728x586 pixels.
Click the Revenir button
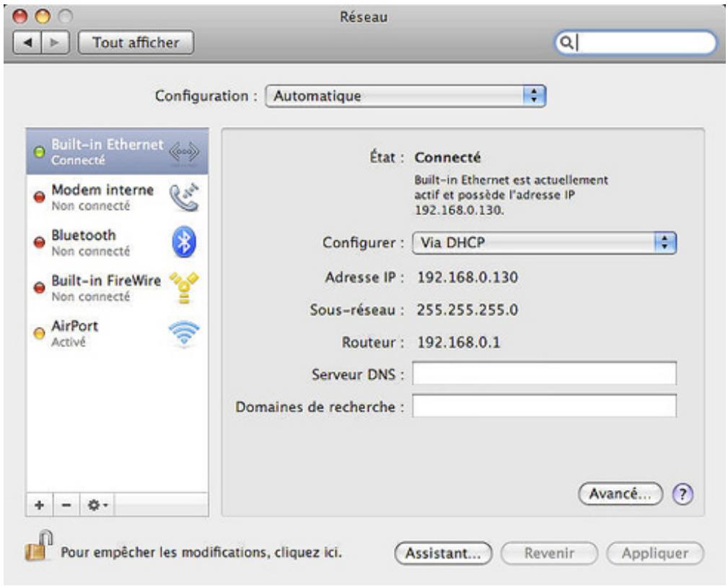click(x=549, y=554)
